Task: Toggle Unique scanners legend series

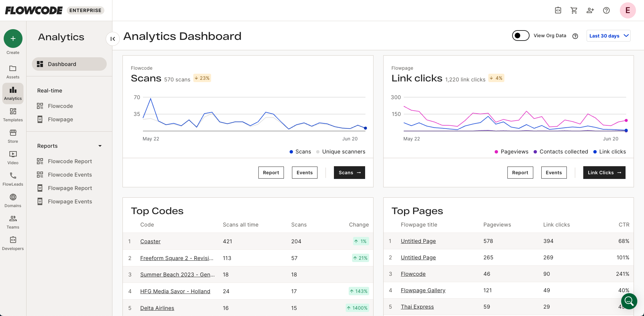Action: click(x=341, y=152)
